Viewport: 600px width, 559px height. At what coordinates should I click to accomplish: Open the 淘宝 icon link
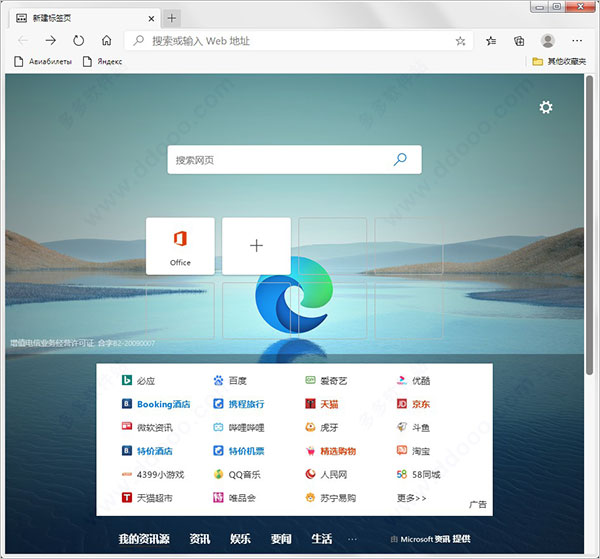click(401, 450)
